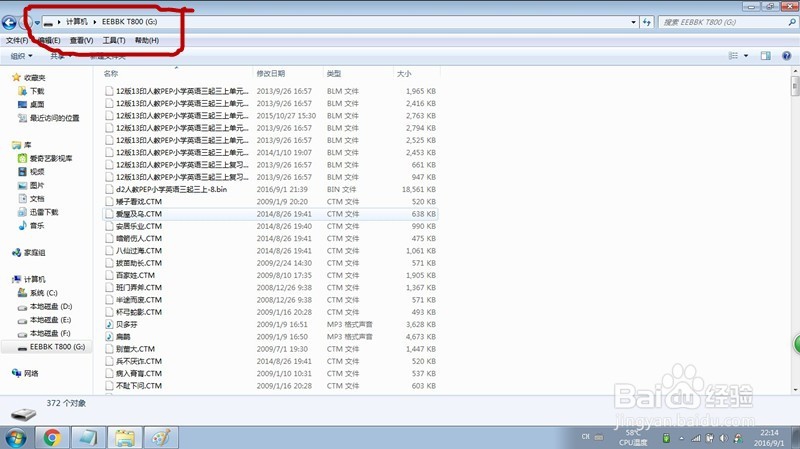Sort by Name (名称) column

coord(173,73)
